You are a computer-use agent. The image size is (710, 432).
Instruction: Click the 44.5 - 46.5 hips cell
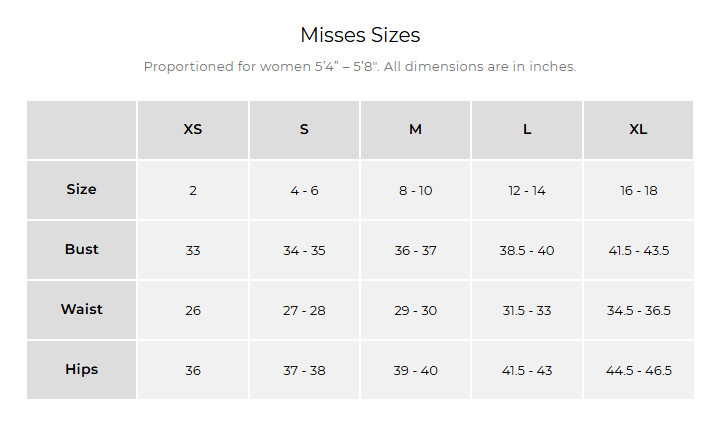tap(638, 370)
